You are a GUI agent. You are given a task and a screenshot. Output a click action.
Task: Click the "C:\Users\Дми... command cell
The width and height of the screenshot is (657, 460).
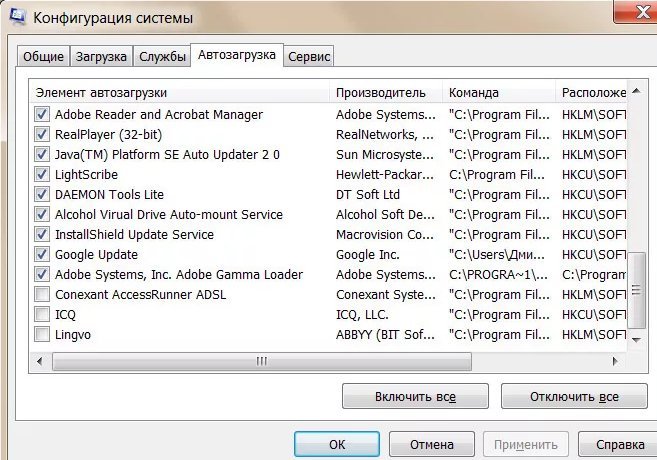[497, 254]
